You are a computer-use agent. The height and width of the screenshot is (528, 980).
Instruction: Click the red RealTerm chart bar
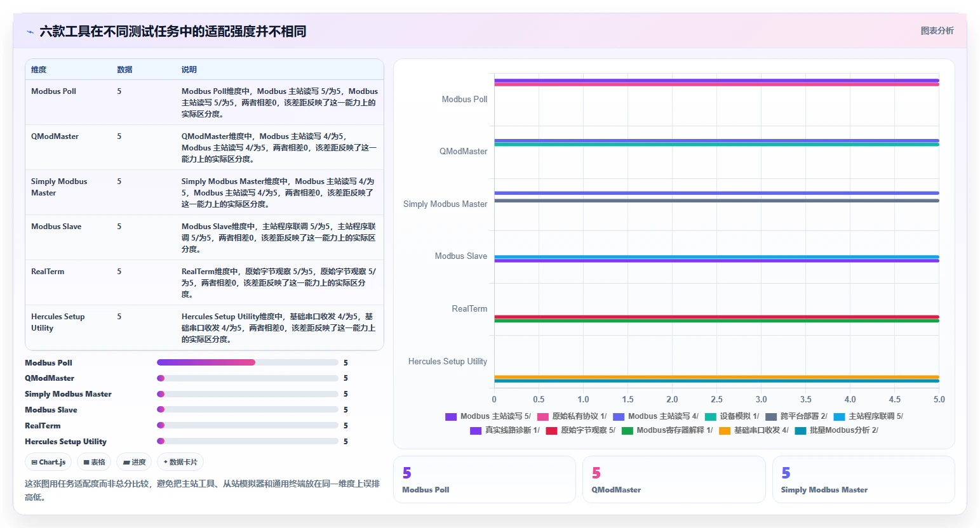point(716,317)
